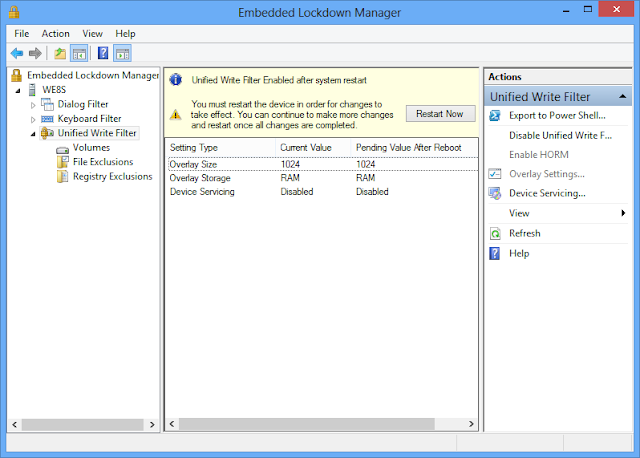The width and height of the screenshot is (640, 458).
Task: Collapse the Unified Write Filter actions section
Action: click(x=622, y=96)
